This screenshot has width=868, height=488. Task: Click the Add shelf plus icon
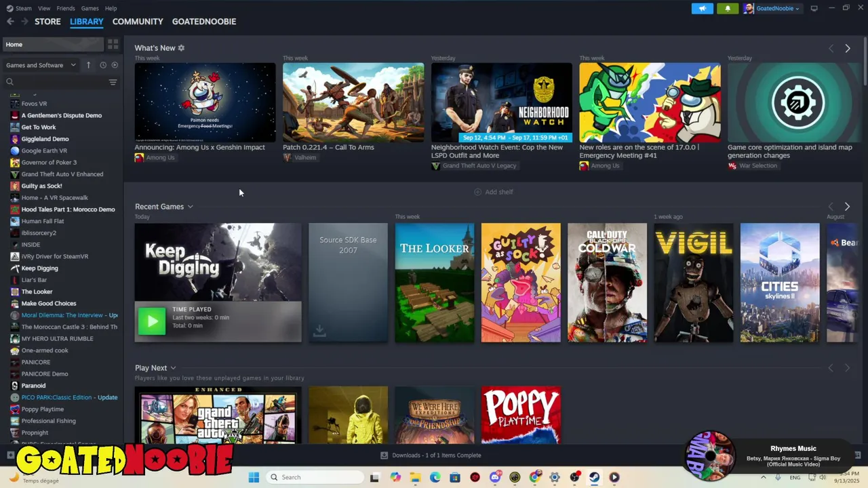tap(477, 192)
